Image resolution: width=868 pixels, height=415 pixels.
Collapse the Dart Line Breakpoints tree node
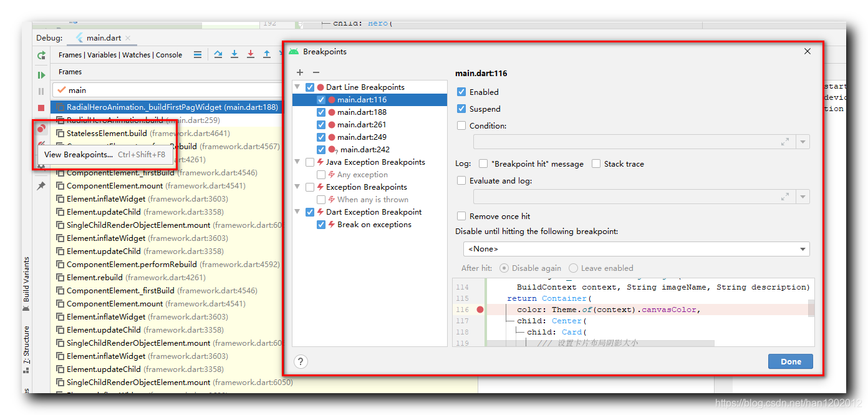[x=298, y=87]
